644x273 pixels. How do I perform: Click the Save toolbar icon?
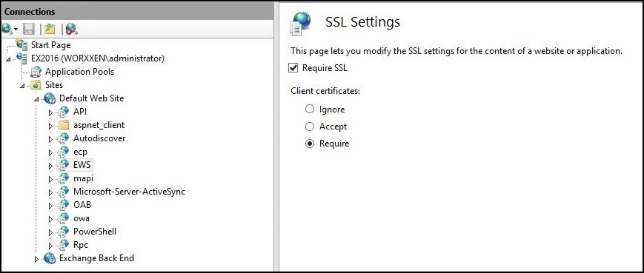pos(29,29)
